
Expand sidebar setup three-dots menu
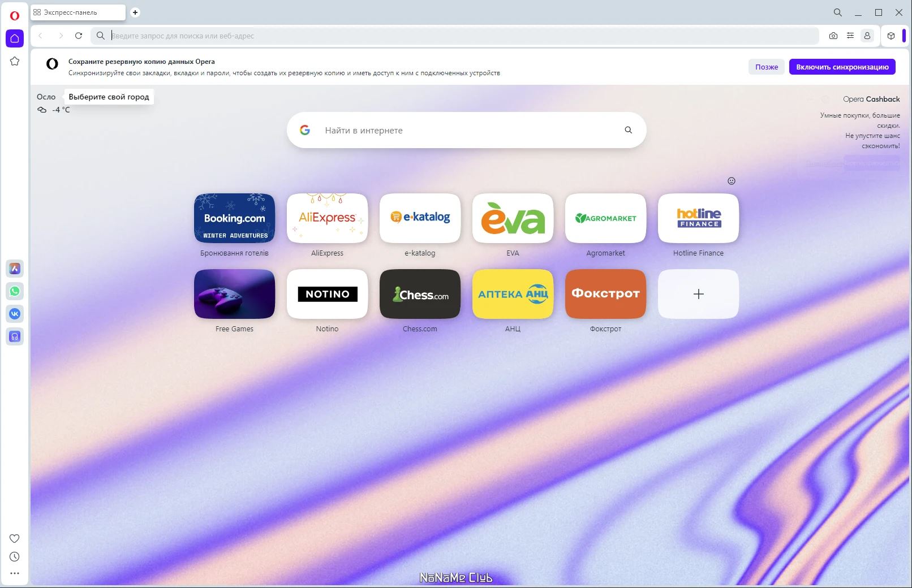[x=15, y=573]
